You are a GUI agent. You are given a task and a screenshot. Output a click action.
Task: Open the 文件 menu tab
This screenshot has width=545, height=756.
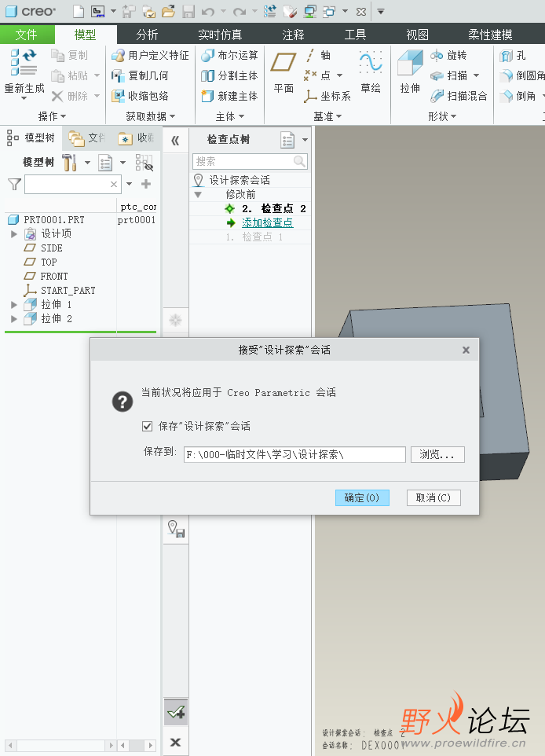[x=26, y=35]
